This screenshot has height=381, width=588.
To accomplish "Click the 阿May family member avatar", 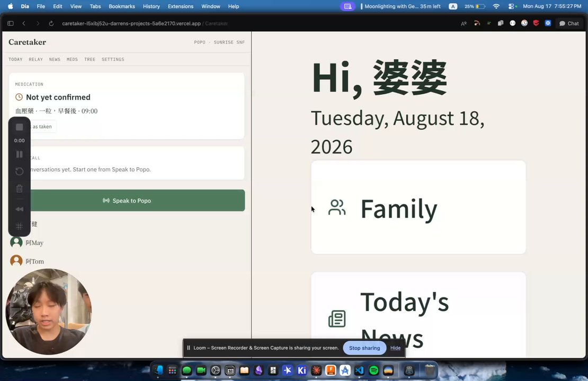I will coord(16,242).
